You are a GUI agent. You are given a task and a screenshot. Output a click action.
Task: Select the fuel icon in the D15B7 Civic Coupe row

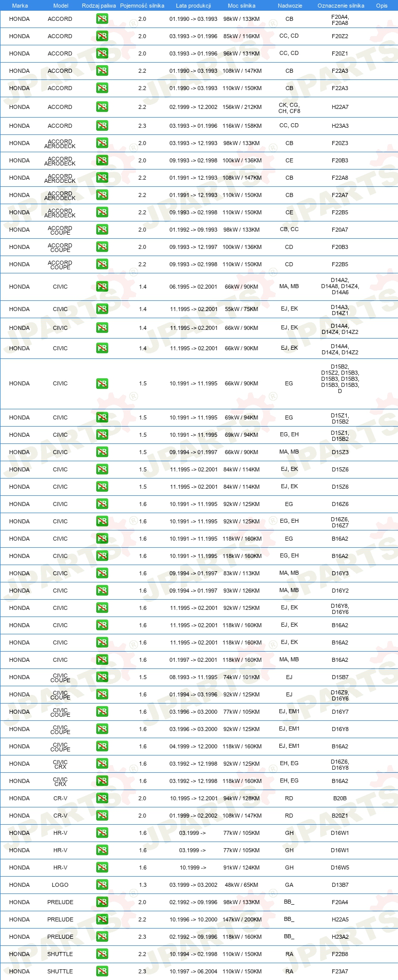[102, 677]
